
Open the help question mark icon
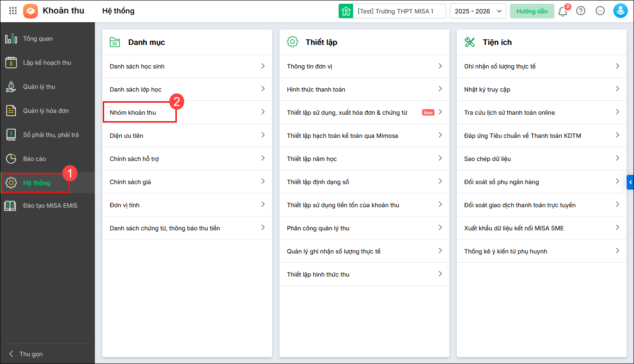[581, 11]
